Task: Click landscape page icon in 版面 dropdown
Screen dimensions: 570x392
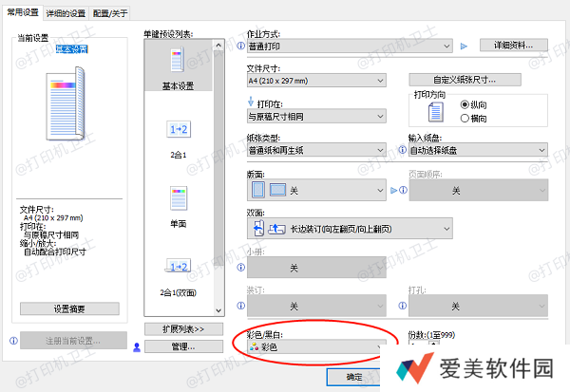Action: 277,190
